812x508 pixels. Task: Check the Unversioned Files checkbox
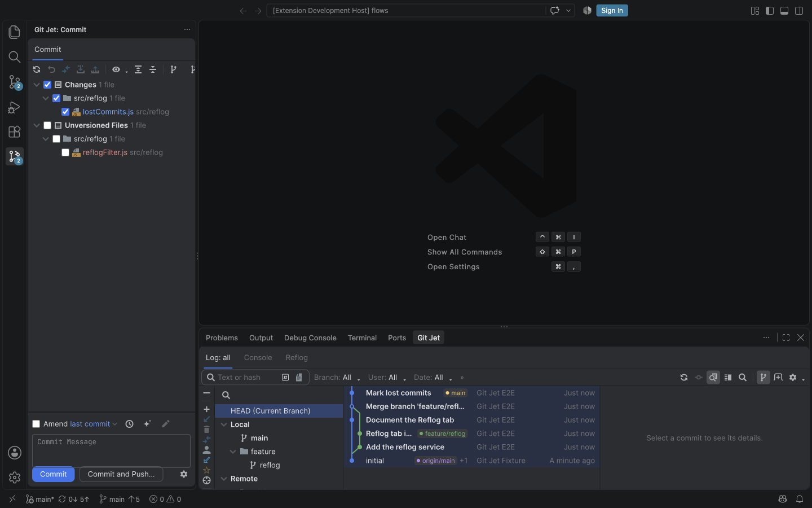(47, 125)
